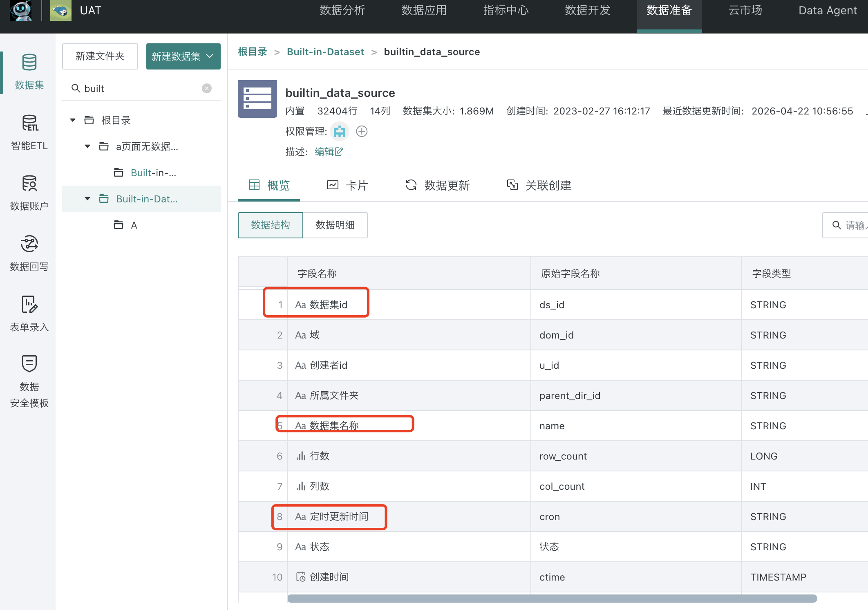The width and height of the screenshot is (868, 610).
Task: Open the 新建数据集 dropdown arrow
Action: click(210, 56)
